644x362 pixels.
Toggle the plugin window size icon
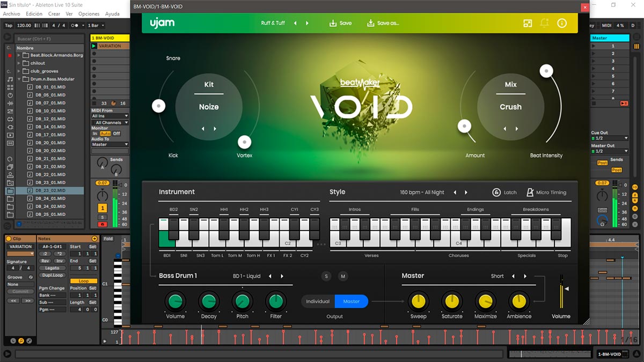coord(528,23)
